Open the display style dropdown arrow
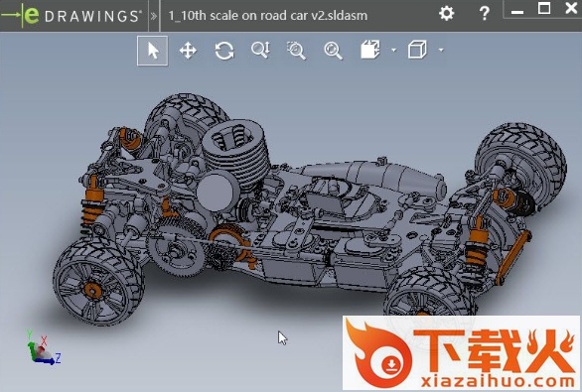This screenshot has height=392, width=582. [x=441, y=50]
